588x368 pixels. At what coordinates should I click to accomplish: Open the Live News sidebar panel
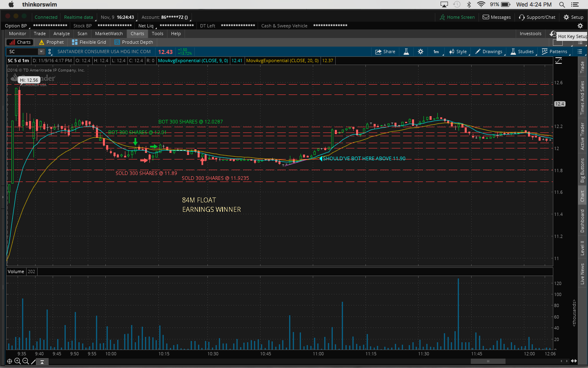(582, 274)
